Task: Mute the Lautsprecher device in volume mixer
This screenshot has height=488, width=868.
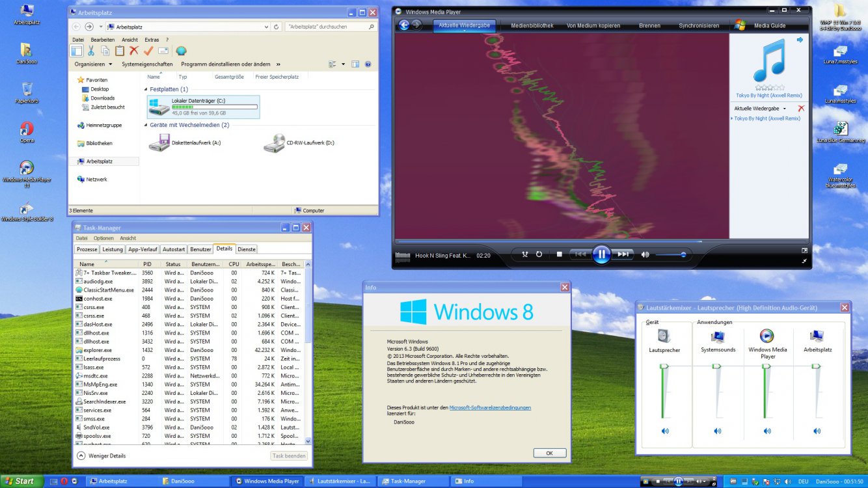Action: click(665, 431)
